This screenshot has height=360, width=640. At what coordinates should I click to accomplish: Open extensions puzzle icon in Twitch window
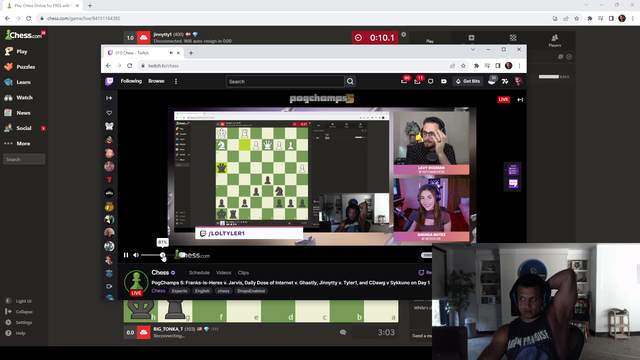tap(476, 66)
